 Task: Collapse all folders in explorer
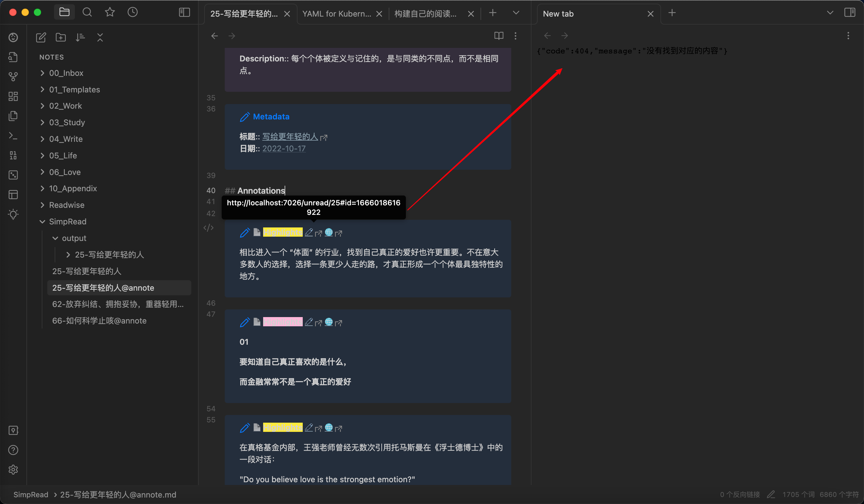tap(100, 37)
